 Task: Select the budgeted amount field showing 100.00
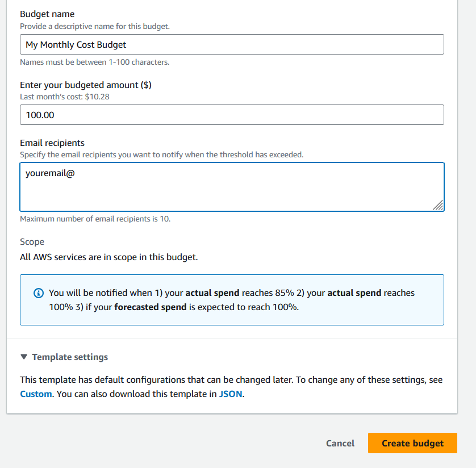[232, 115]
